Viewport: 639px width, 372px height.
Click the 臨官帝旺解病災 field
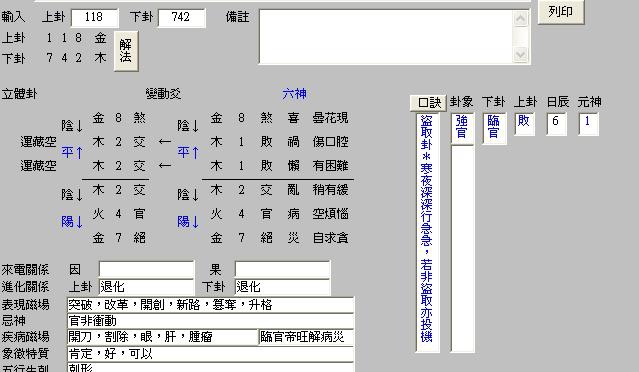[x=306, y=337]
